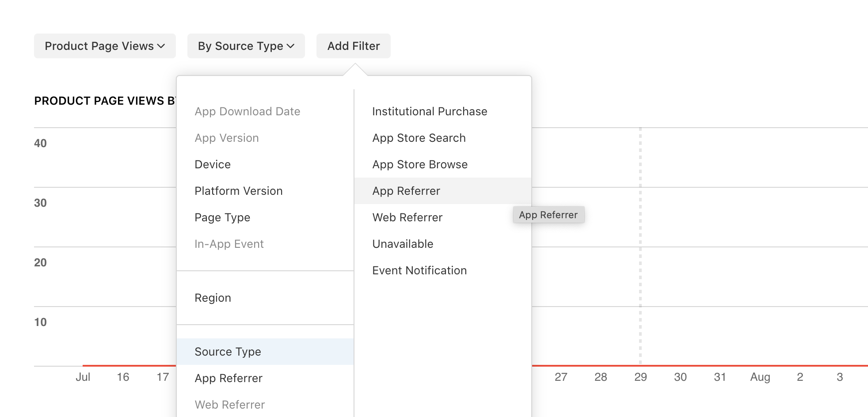868x417 pixels.
Task: Click the 29 date on chart axis
Action: click(640, 377)
